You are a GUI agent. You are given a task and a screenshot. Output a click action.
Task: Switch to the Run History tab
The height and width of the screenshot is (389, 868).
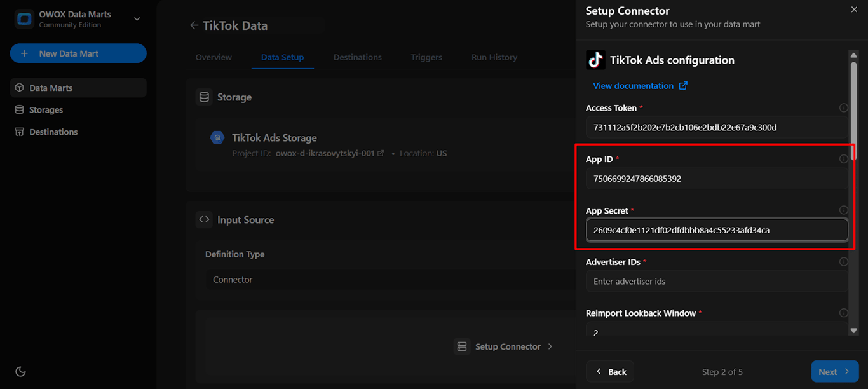(494, 57)
